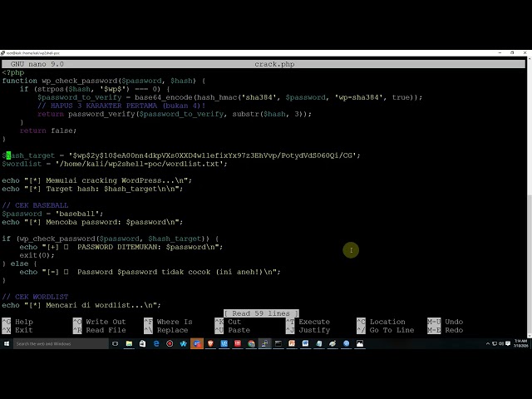Viewport: 532px width, 399px height.
Task: Click the return false; line
Action: click(48, 131)
